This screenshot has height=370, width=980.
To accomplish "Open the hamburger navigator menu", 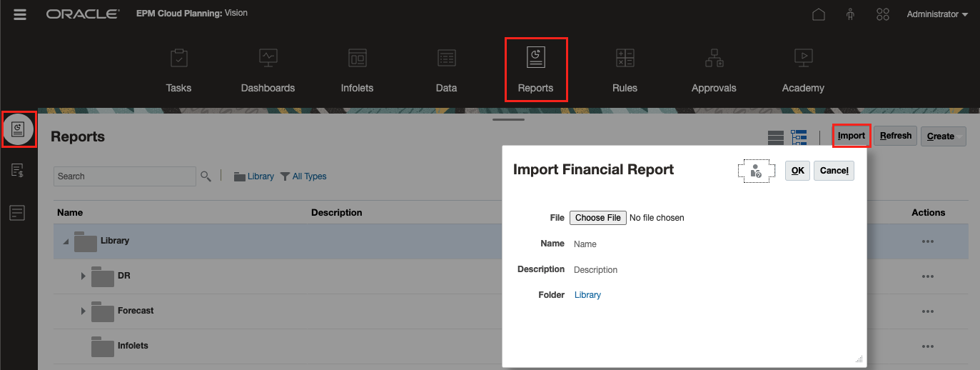I will (20, 14).
